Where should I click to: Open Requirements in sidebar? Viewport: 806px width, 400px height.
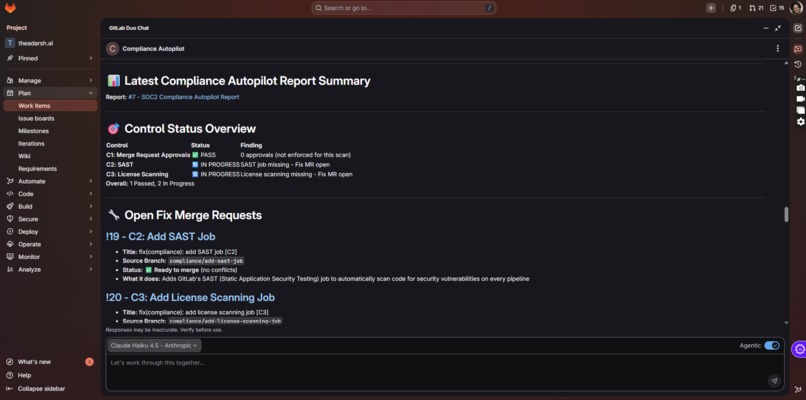49,169
